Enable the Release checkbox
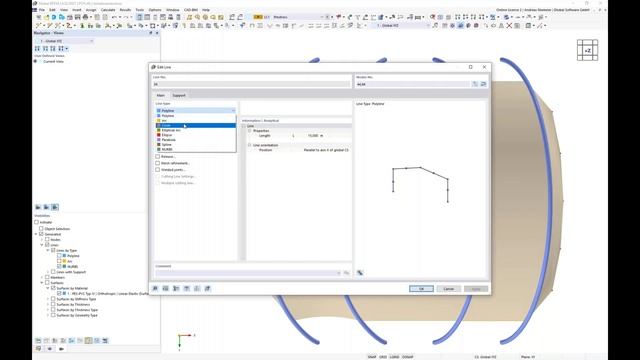This screenshot has width=640, height=360. click(x=158, y=157)
